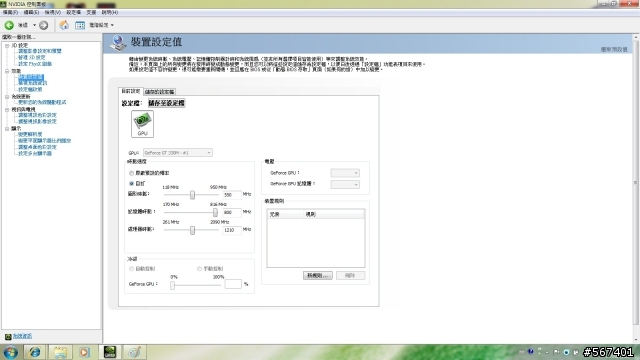640x360 pixels.
Task: Click the core clock slider at 550 MHz
Action: [x=192, y=195]
